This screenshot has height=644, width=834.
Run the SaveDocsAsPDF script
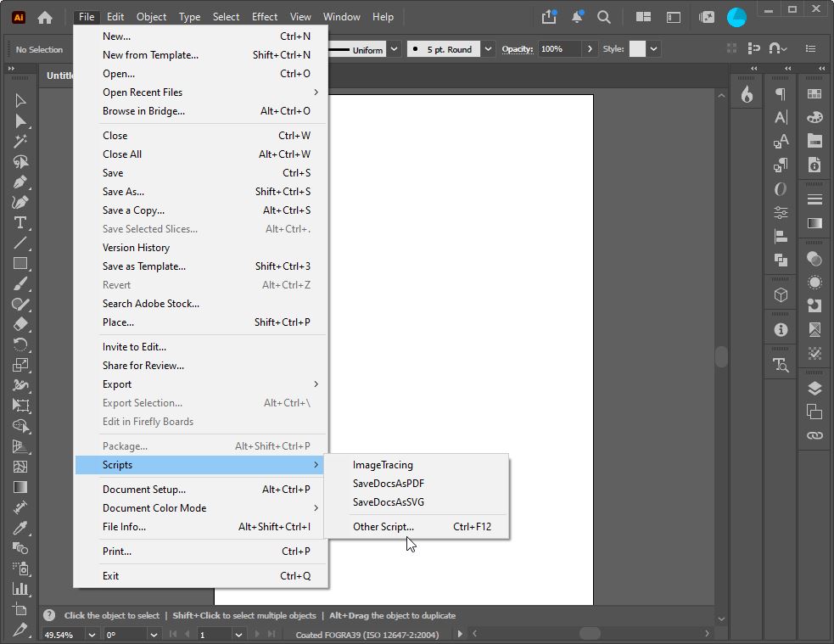tap(416, 484)
